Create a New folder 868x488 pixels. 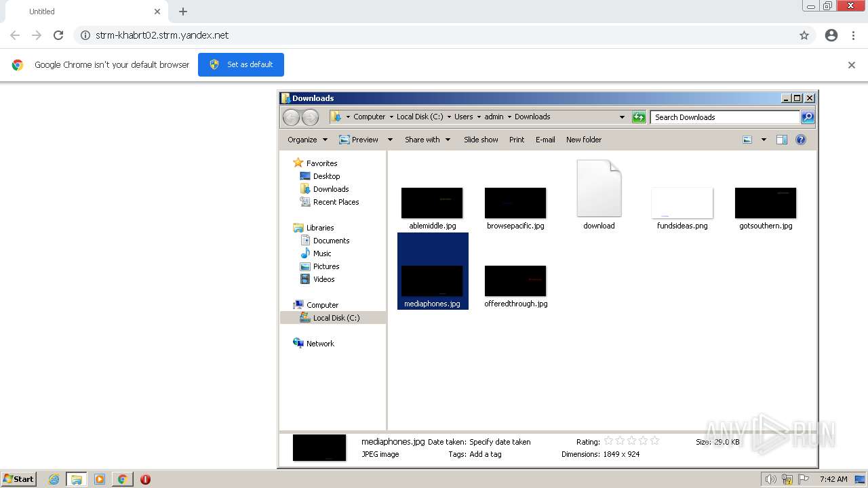pos(584,140)
